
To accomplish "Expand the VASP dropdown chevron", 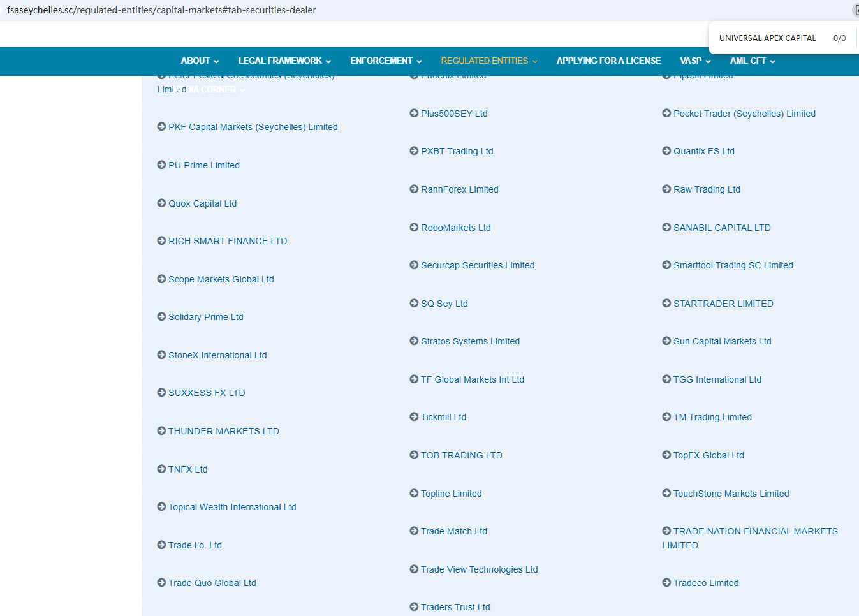I will [708, 62].
